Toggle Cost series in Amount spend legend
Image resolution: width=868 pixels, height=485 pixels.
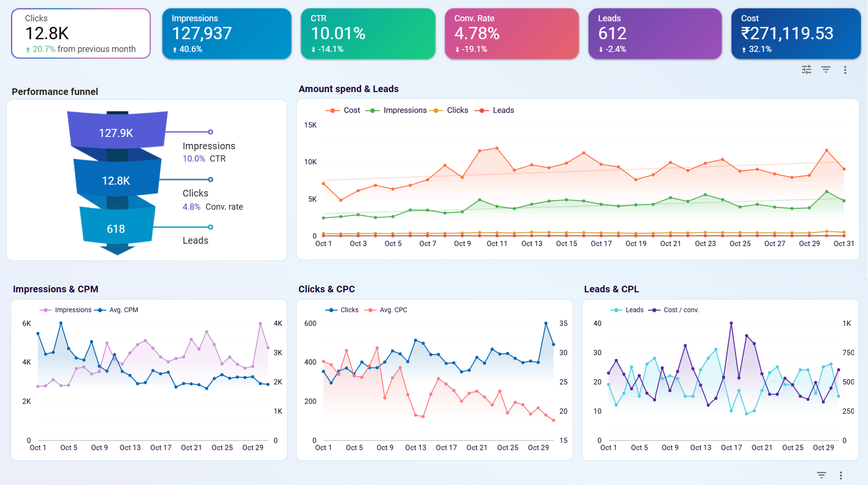tap(343, 111)
